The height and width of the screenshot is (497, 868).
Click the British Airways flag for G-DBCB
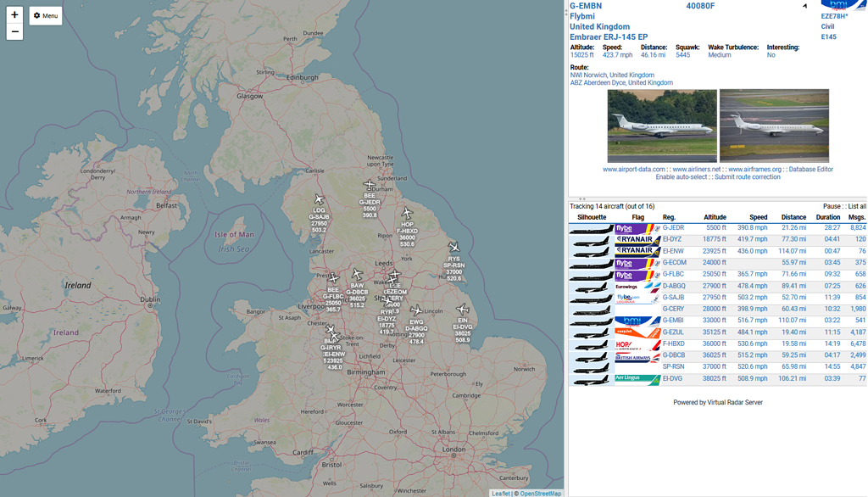coord(638,355)
